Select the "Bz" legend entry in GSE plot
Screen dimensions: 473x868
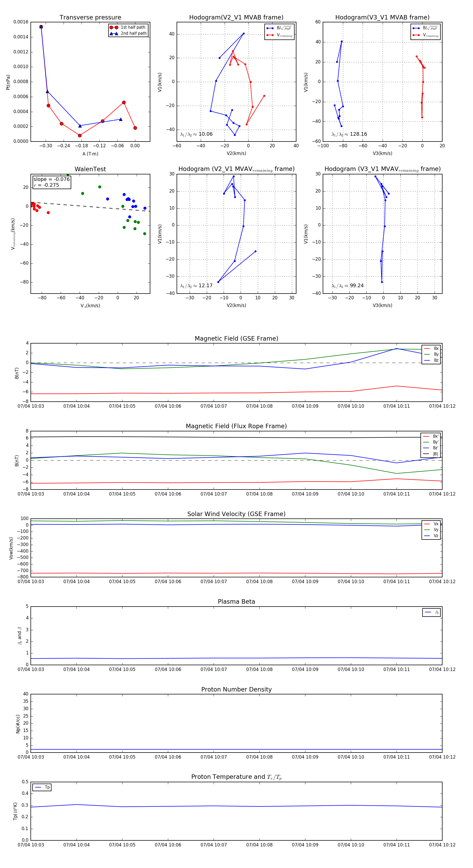click(431, 360)
